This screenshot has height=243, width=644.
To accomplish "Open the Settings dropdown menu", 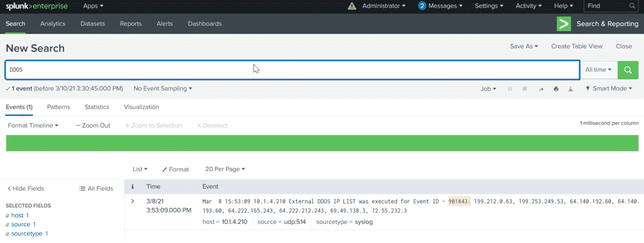I will click(x=489, y=6).
